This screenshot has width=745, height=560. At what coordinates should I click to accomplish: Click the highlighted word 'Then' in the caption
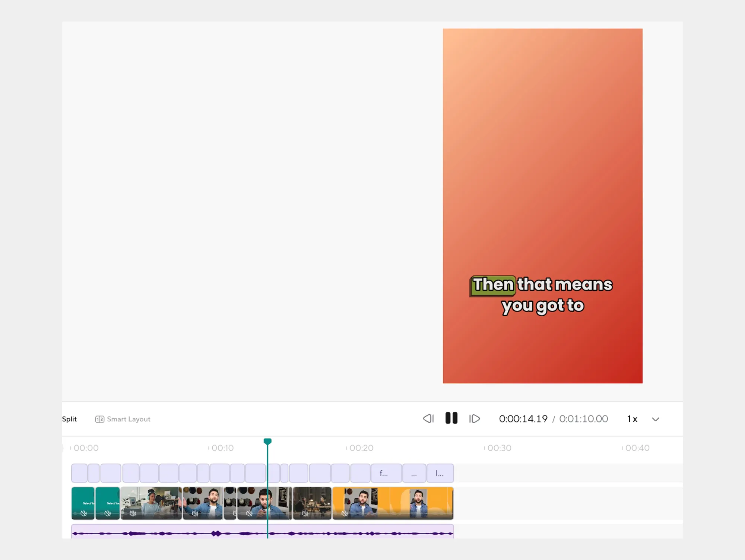pos(493,285)
